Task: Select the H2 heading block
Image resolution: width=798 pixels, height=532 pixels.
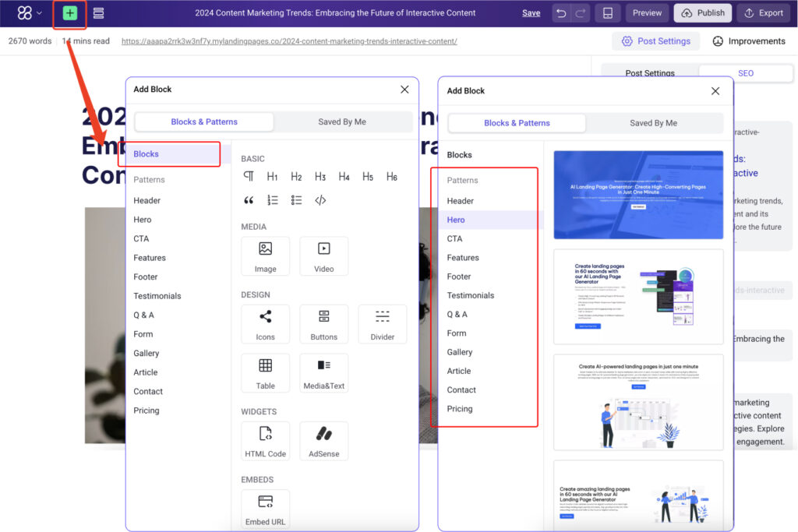Action: [296, 177]
